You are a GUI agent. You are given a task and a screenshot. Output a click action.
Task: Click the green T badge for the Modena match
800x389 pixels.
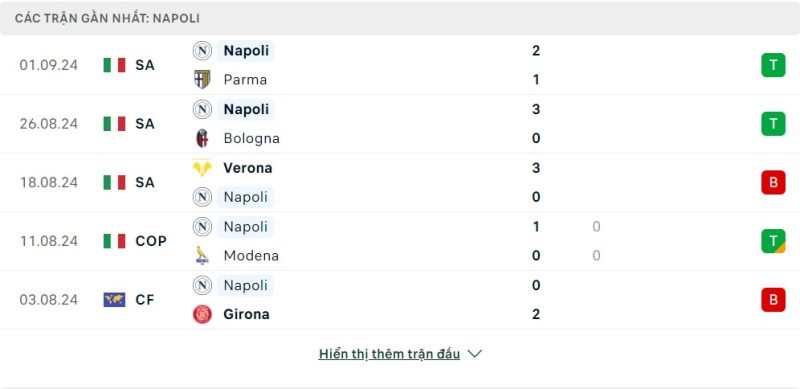coord(773,241)
